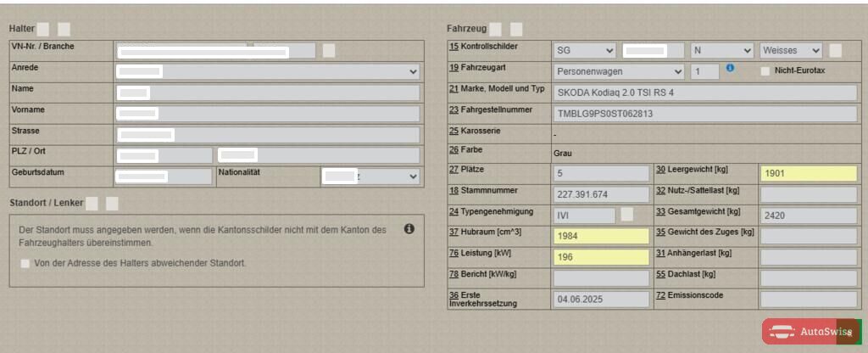
Task: Open the Weisses plate color dropdown
Action: pyautogui.click(x=791, y=50)
